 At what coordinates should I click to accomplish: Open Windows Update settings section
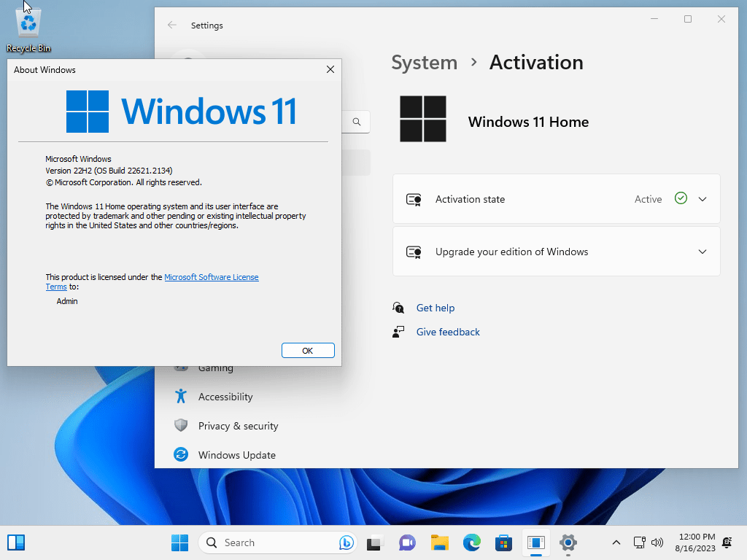pos(237,455)
